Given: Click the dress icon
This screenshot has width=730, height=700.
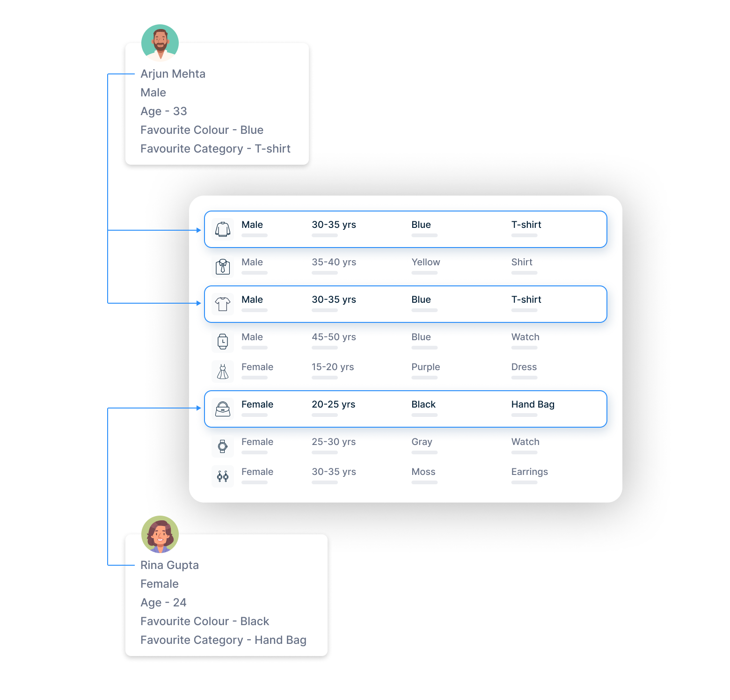Looking at the screenshot, I should click(x=223, y=372).
